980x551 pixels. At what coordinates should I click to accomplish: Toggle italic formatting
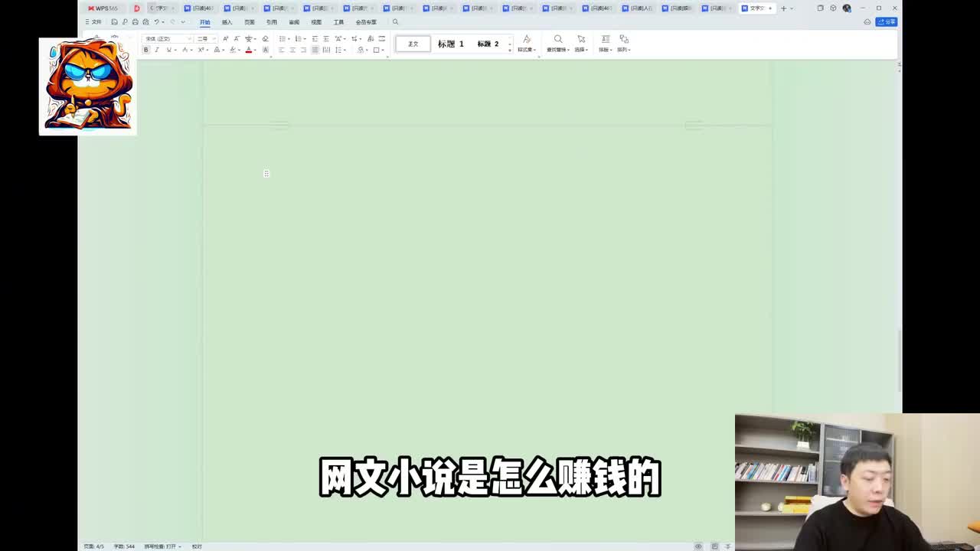tap(156, 50)
